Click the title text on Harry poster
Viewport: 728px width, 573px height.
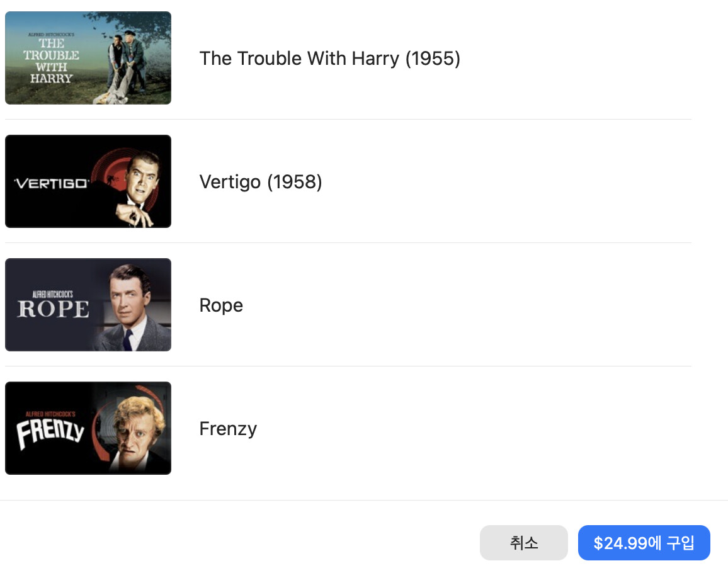(x=52, y=61)
